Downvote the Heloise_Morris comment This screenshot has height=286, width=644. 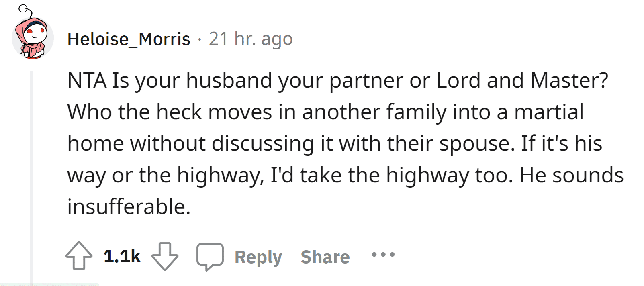click(165, 256)
